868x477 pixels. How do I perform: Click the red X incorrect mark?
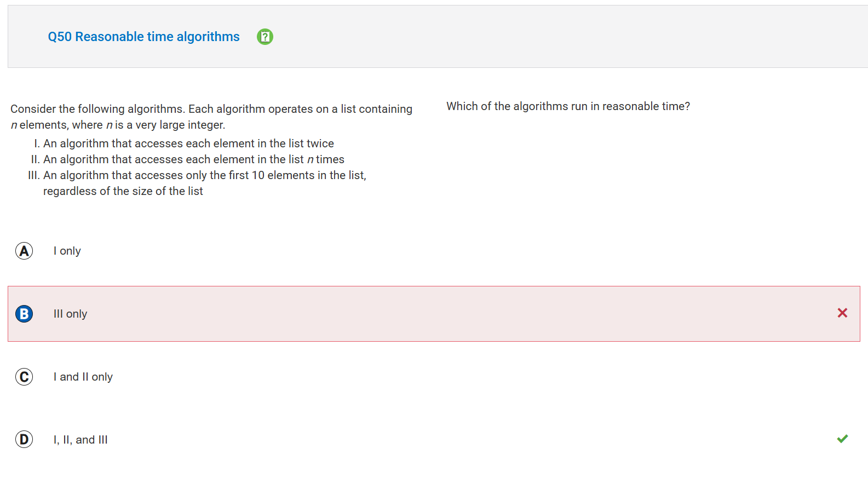(842, 313)
